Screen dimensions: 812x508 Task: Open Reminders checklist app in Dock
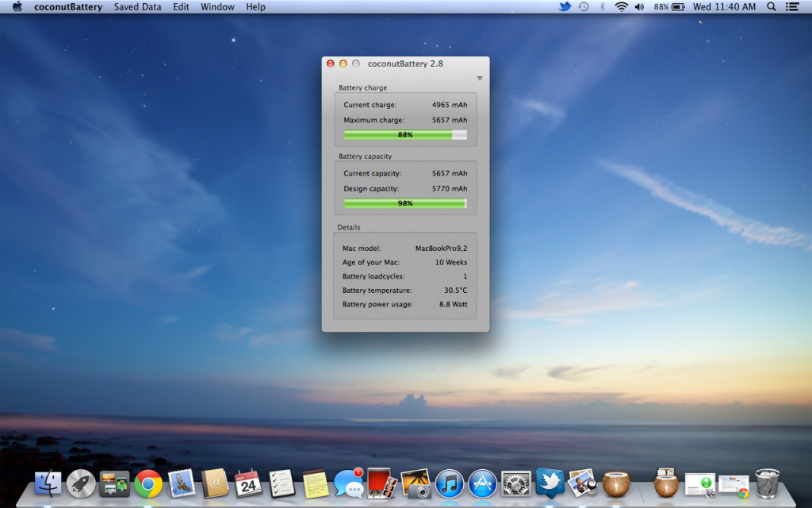282,483
